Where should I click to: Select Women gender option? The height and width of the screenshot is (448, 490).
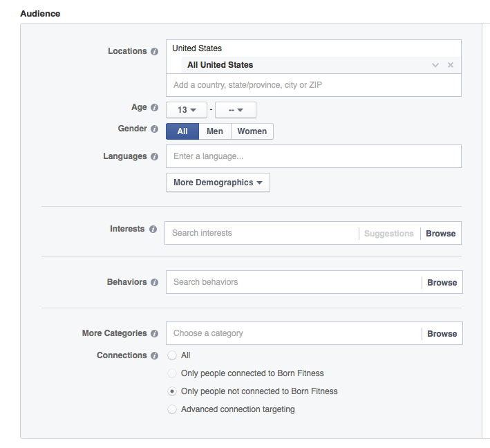(x=252, y=131)
